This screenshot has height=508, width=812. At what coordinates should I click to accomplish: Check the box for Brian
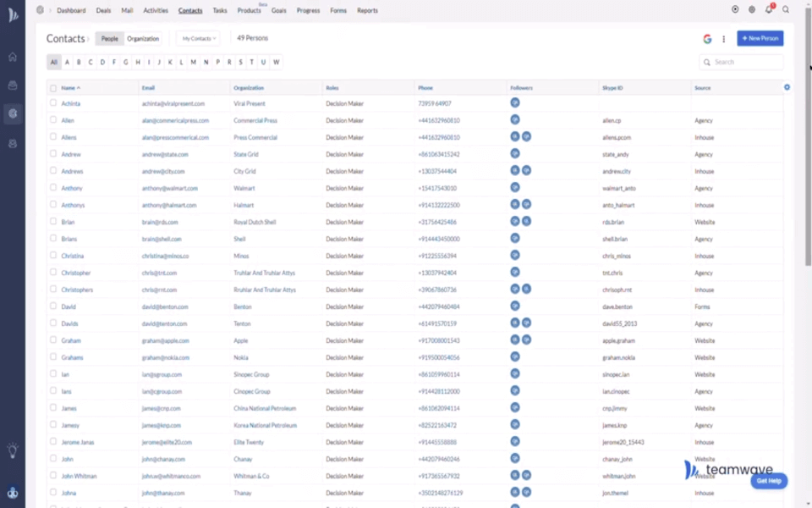(x=52, y=221)
